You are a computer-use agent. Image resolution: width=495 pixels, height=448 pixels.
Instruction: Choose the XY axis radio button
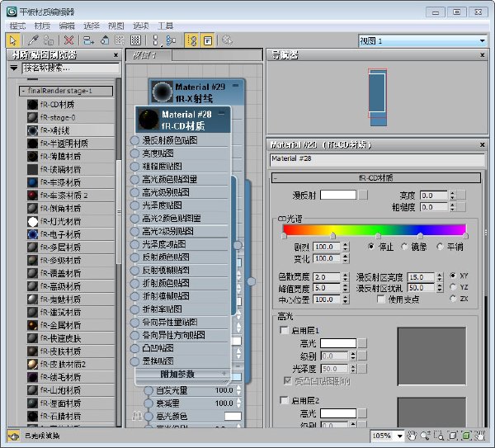click(453, 276)
